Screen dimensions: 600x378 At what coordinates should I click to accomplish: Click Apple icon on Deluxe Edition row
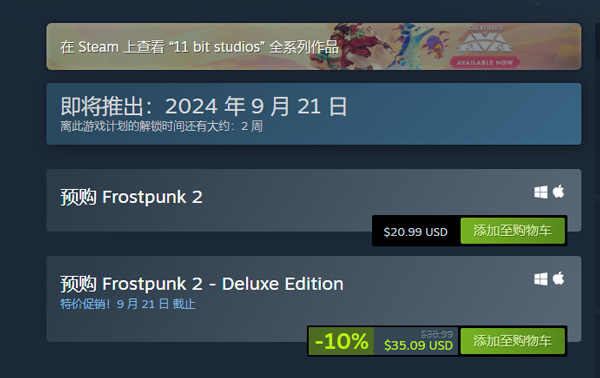click(x=558, y=278)
